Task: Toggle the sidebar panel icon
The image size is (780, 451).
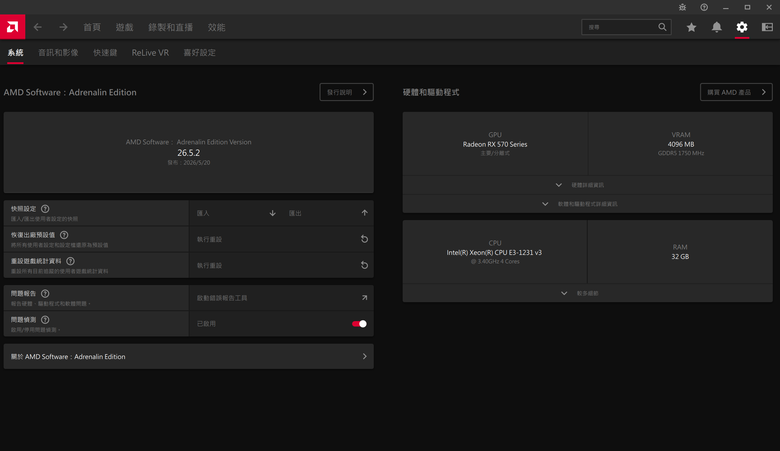Action: [x=767, y=27]
